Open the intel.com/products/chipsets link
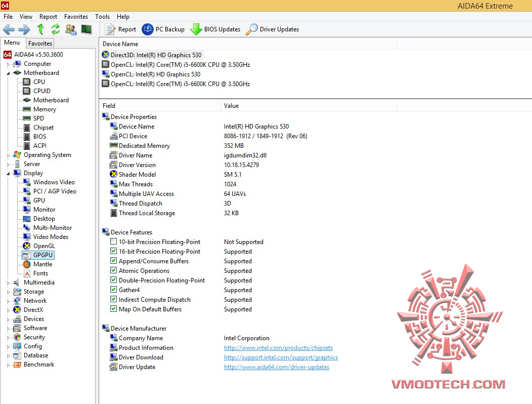 (x=278, y=348)
